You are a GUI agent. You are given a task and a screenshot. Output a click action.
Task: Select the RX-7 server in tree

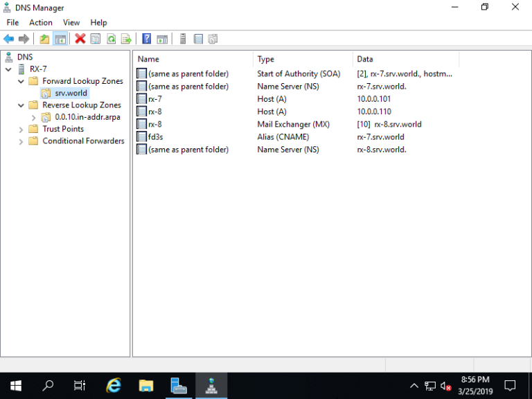[38, 69]
